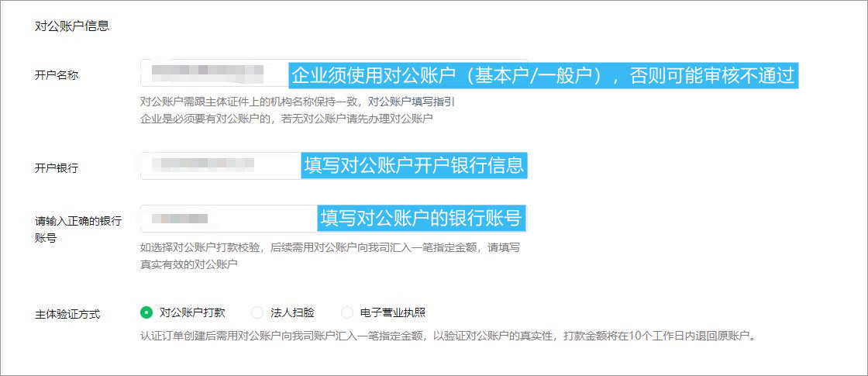The width and height of the screenshot is (868, 376).
Task: Click the hint text about 真实有效的对公账户
Action: [188, 264]
